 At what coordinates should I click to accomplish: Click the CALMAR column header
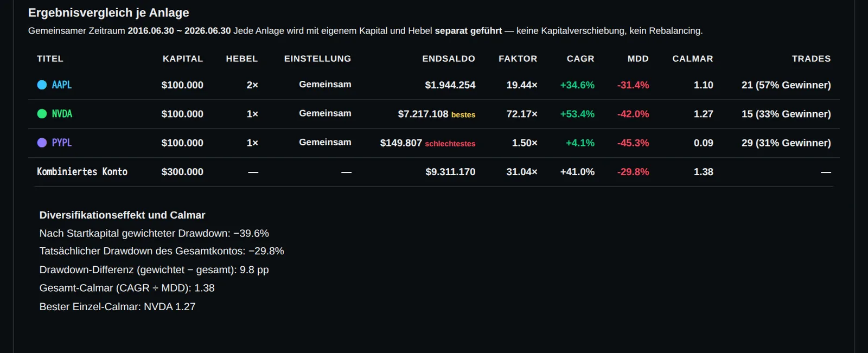[693, 59]
